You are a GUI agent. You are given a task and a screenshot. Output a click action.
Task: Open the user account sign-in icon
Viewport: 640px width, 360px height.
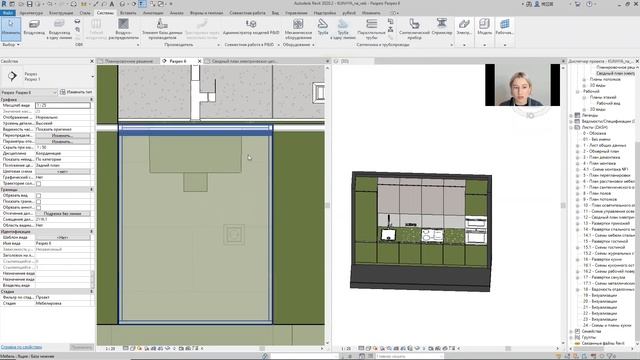[537, 4]
